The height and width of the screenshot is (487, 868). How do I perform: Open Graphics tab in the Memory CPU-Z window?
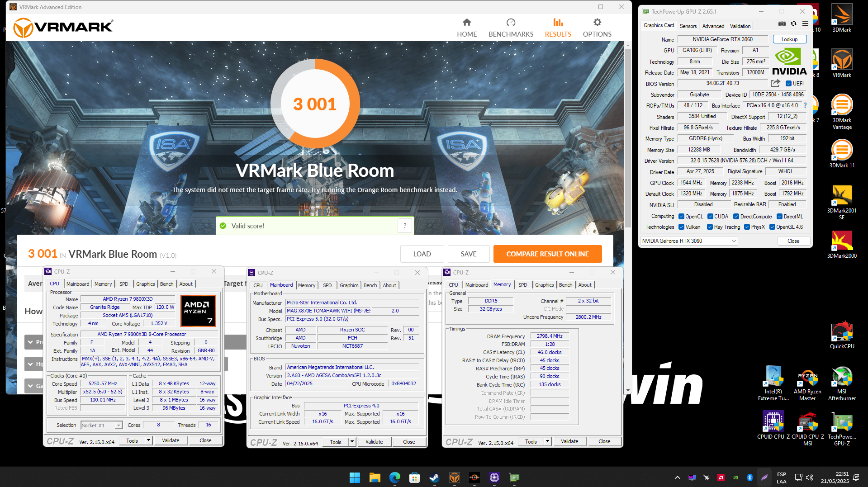[x=544, y=285]
